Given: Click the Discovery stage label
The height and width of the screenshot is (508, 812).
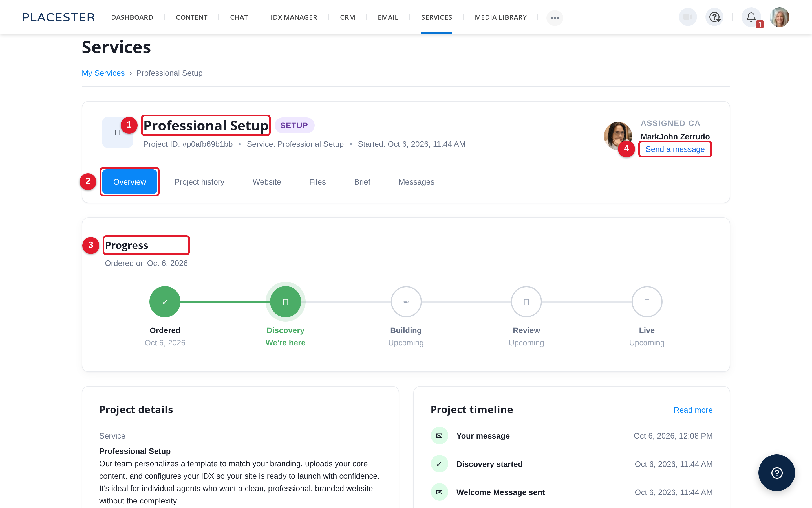Looking at the screenshot, I should [x=286, y=330].
